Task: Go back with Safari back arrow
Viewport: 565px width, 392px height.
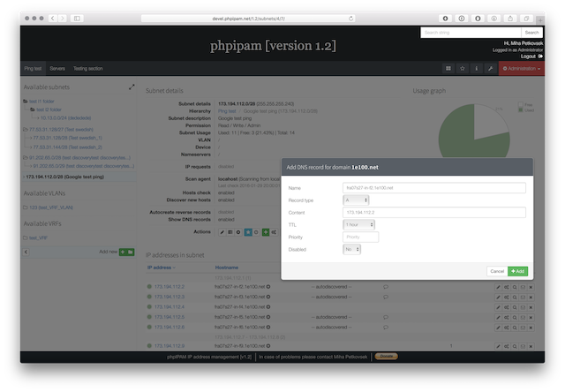Action: pyautogui.click(x=53, y=19)
